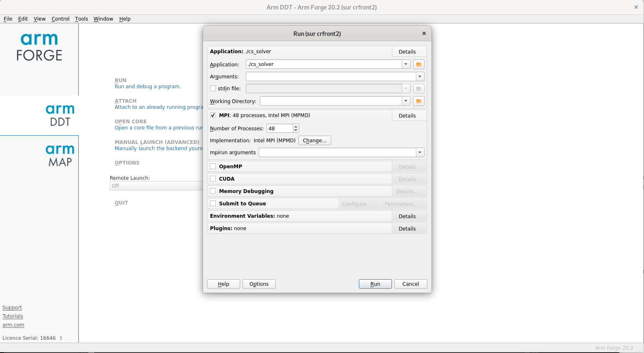The height and width of the screenshot is (353, 644).
Task: Click the Working Directory input field
Action: 331,101
